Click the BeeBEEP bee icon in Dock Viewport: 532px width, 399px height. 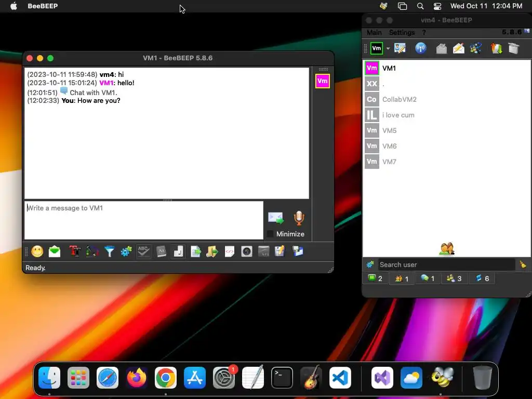click(443, 377)
